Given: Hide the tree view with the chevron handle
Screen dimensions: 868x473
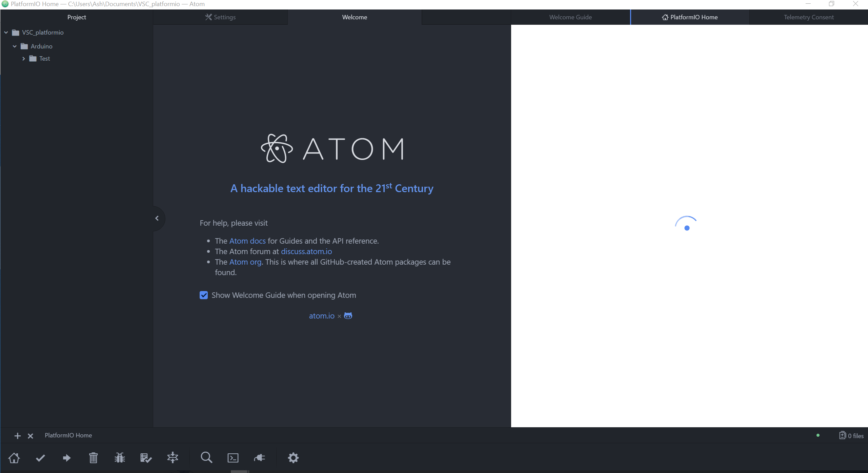Looking at the screenshot, I should click(157, 218).
